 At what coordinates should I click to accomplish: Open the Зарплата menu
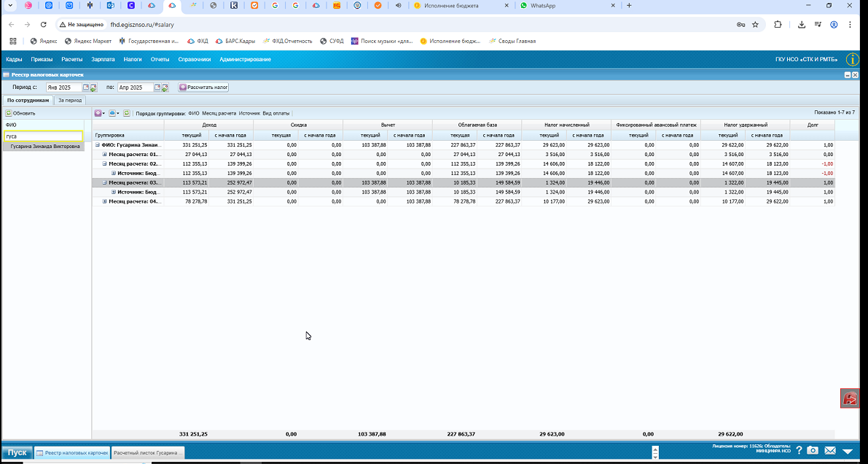tap(103, 59)
